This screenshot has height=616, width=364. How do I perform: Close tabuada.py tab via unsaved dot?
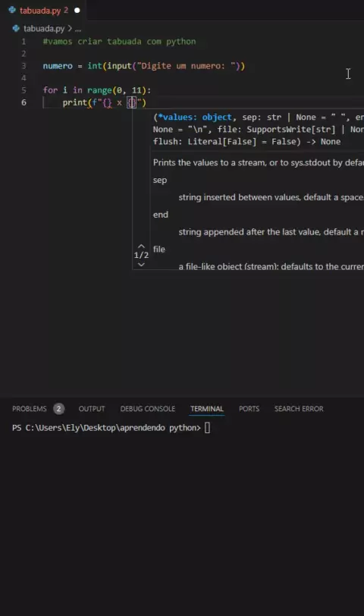pyautogui.click(x=77, y=10)
